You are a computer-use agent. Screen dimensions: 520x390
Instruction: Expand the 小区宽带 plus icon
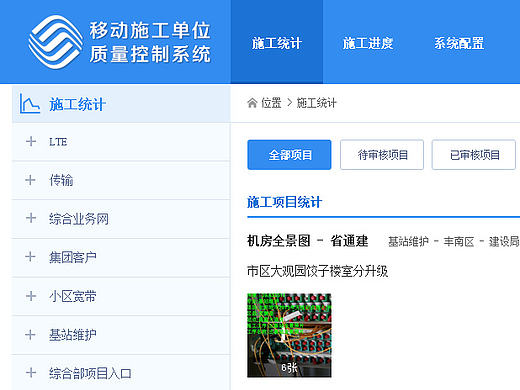31,296
